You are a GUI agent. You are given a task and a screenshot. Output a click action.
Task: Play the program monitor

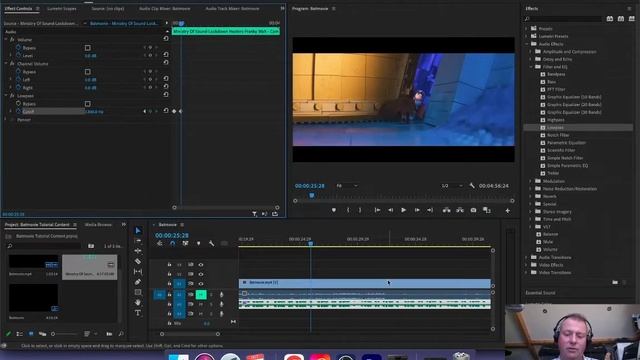pos(403,210)
